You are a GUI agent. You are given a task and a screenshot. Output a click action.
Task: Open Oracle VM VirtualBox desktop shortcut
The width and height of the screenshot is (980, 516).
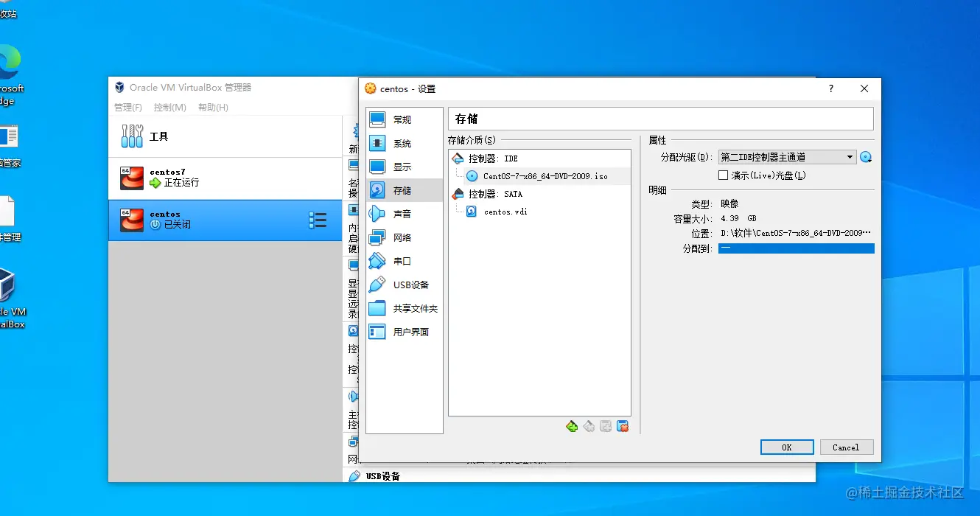10,299
